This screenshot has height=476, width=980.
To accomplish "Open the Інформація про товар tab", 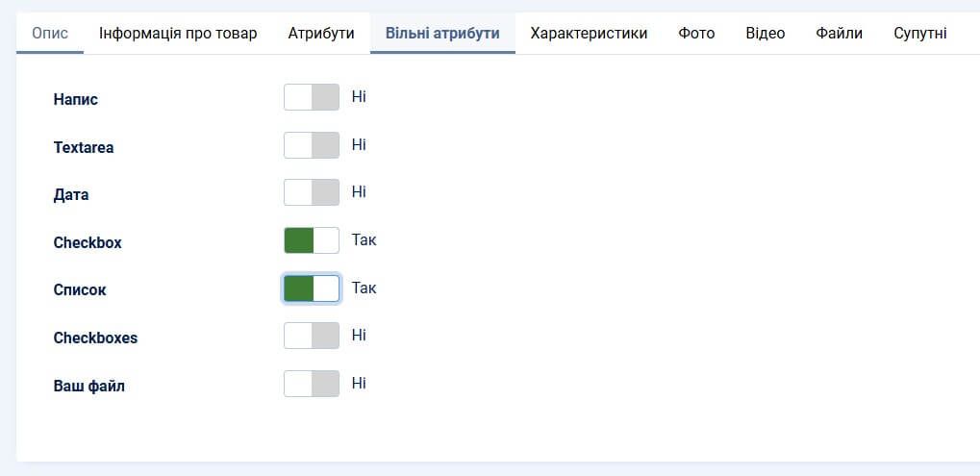I will (178, 34).
